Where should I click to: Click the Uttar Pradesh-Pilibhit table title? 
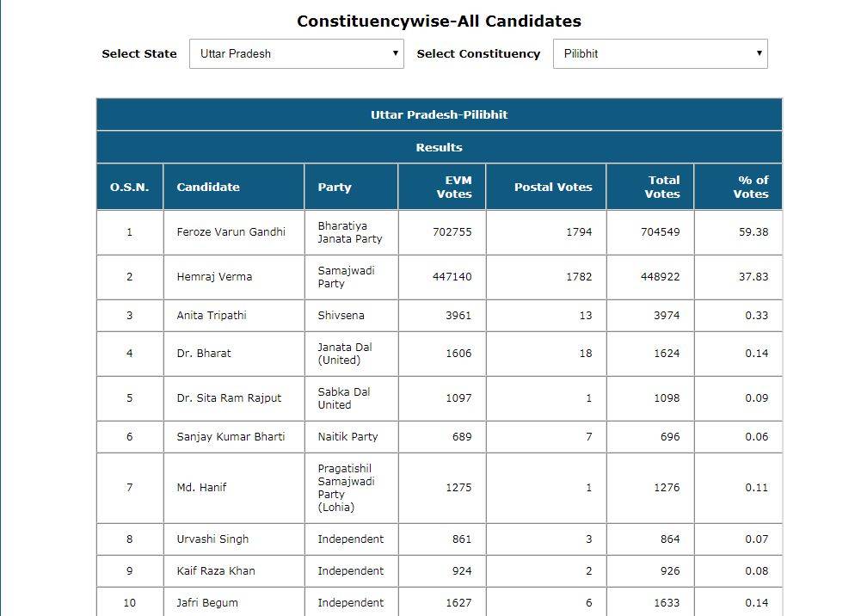point(439,114)
